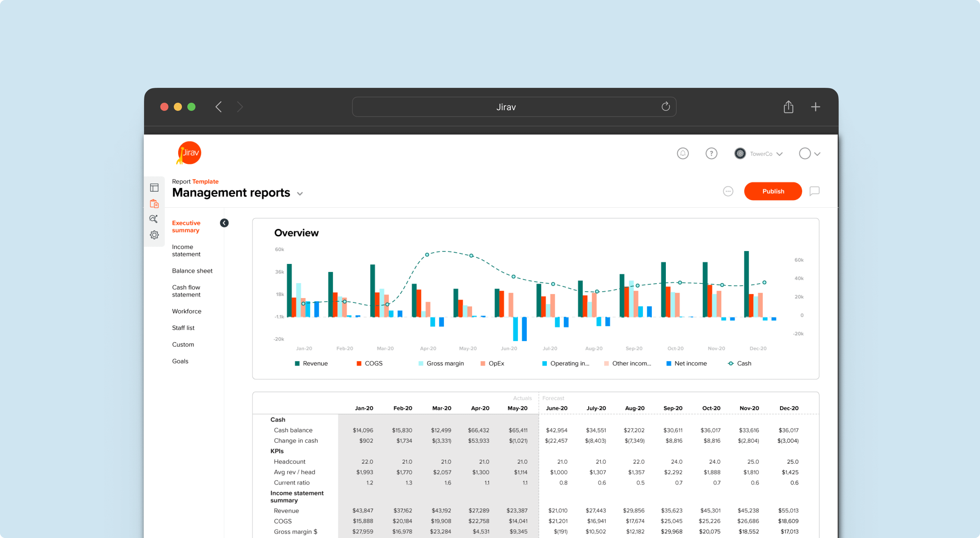Image resolution: width=980 pixels, height=538 pixels.
Task: Toggle Other income series in legend
Action: (628, 364)
